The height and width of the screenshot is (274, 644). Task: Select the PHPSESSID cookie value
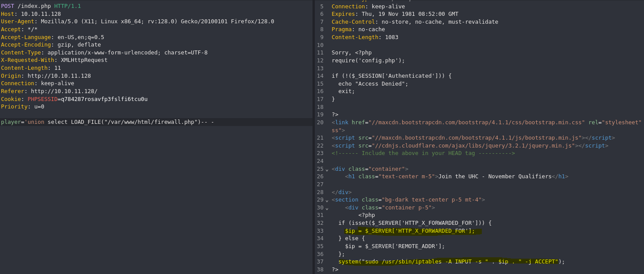[104, 99]
